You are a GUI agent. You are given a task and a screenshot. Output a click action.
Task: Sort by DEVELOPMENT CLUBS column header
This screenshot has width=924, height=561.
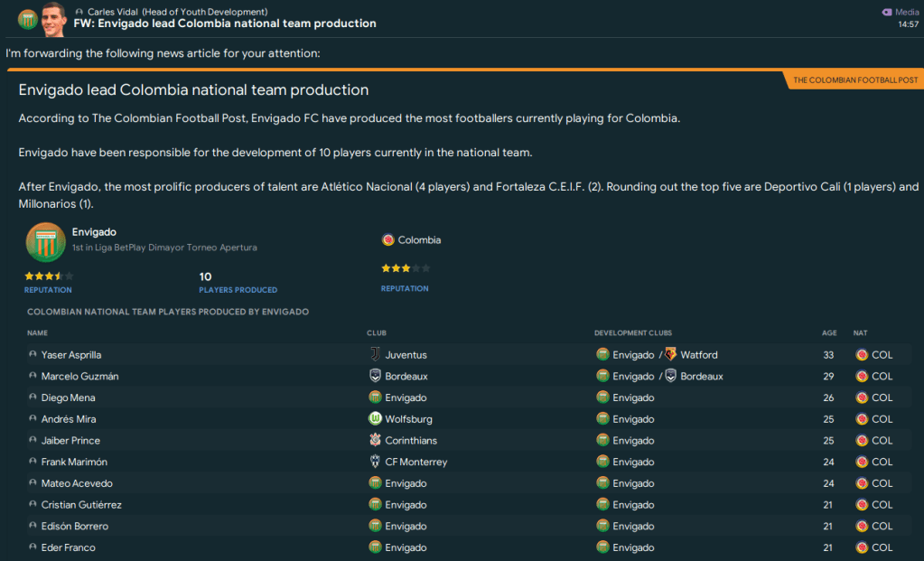tap(632, 333)
